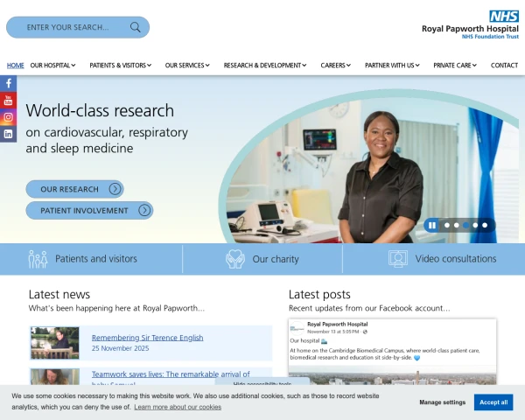The width and height of the screenshot is (525, 420).
Task: Select the fourth carousel slide dot
Action: 475,226
